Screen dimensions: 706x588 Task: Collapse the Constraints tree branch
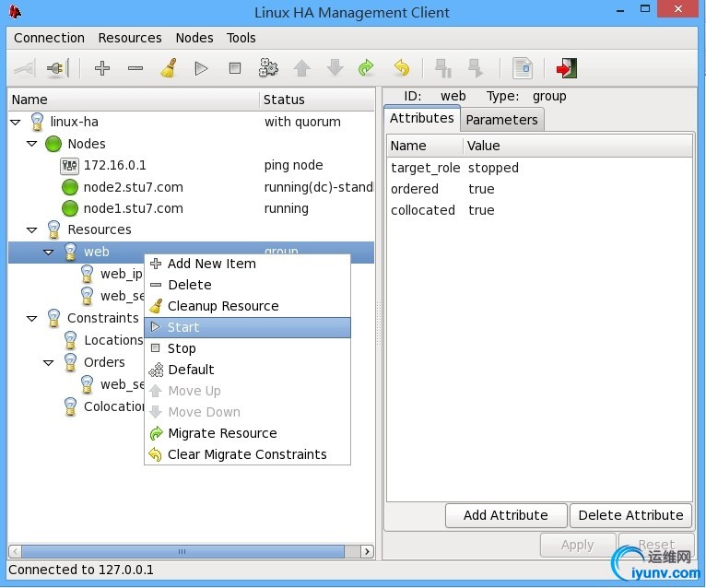32,319
